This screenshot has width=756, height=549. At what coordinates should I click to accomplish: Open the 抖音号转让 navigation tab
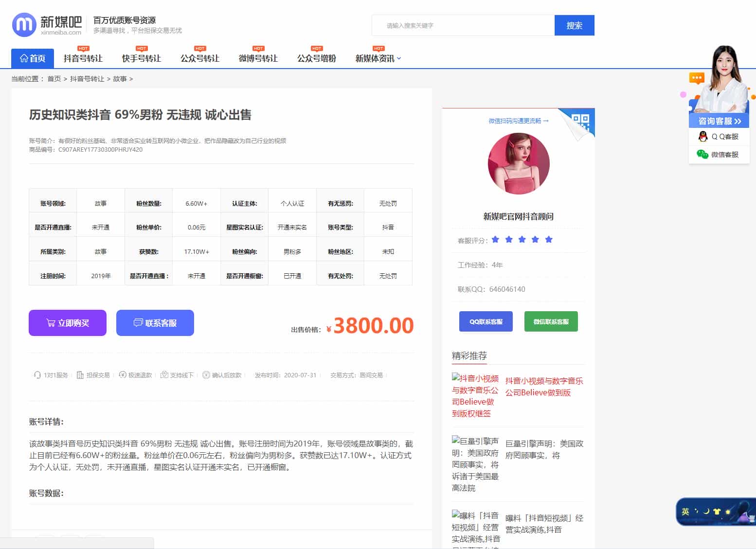(x=83, y=58)
